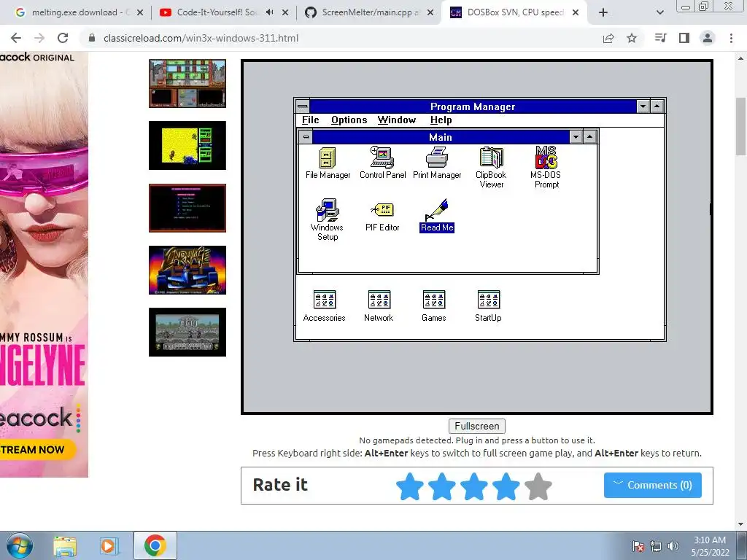The image size is (747, 560).
Task: Mute the YouTube tab audio icon
Action: click(x=270, y=12)
